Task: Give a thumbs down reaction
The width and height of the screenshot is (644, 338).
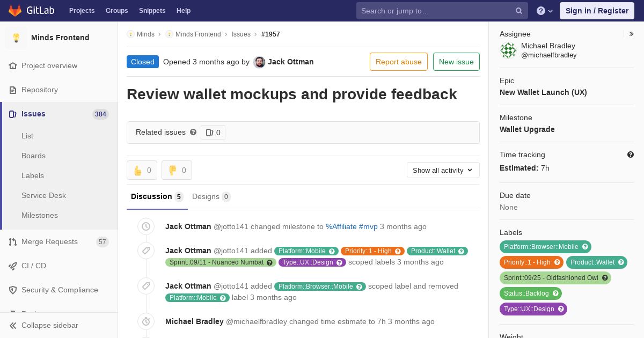Action: tap(177, 170)
